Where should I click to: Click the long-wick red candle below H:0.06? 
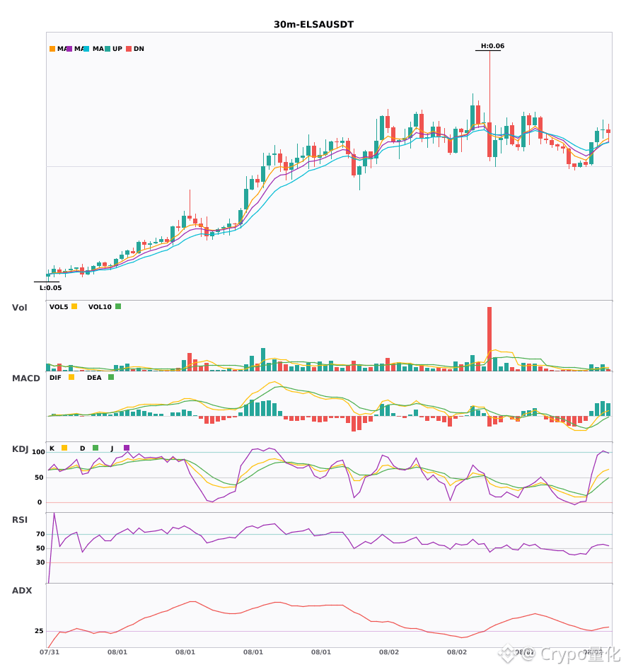click(x=489, y=106)
